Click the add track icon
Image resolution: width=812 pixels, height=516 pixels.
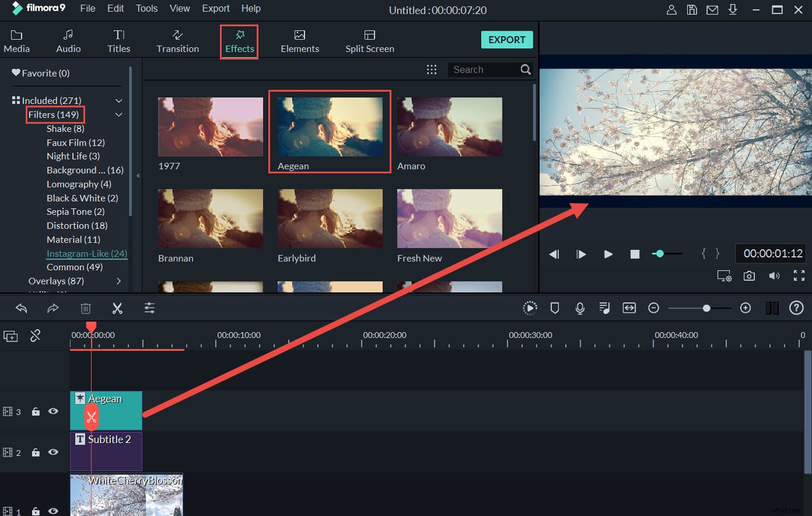pos(10,336)
